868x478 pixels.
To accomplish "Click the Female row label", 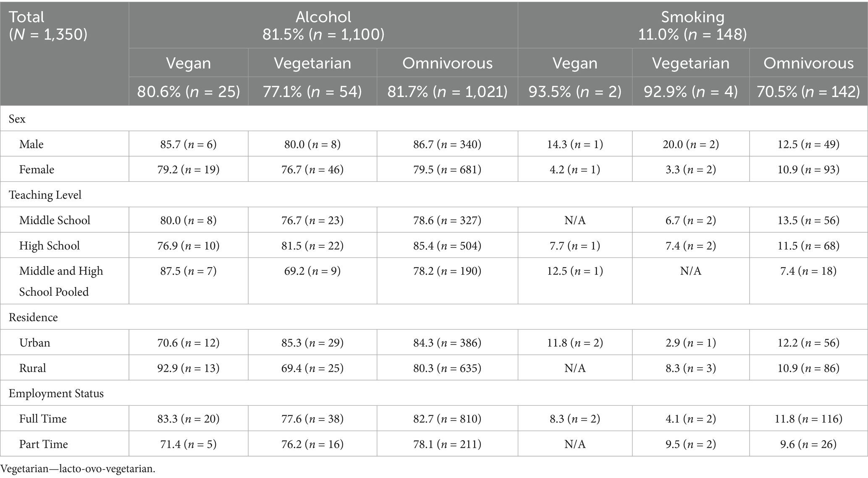I will point(37,169).
